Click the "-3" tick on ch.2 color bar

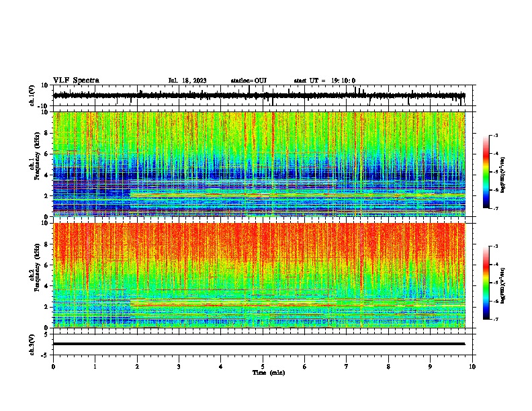point(496,246)
